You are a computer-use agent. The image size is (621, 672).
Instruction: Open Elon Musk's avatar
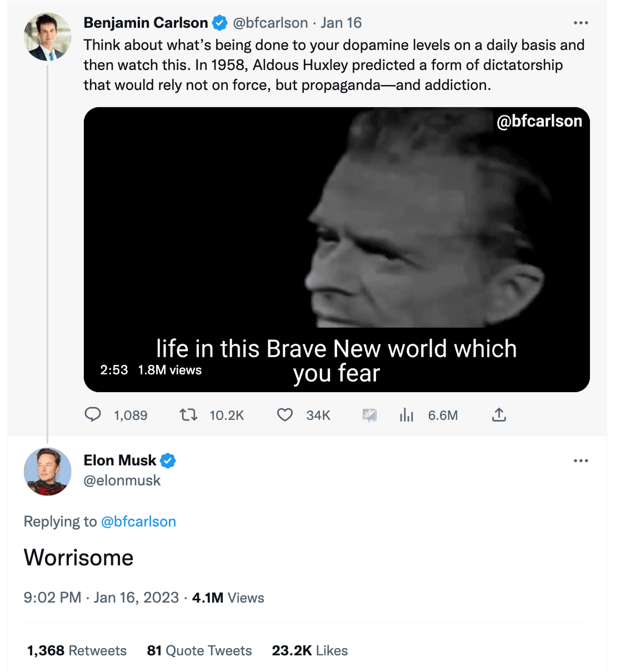[48, 472]
